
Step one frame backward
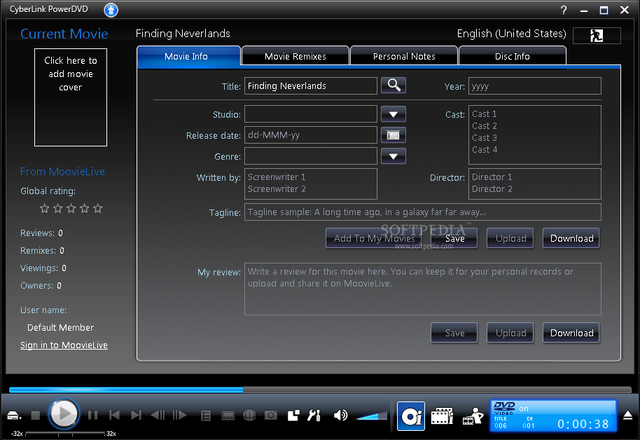tap(158, 416)
